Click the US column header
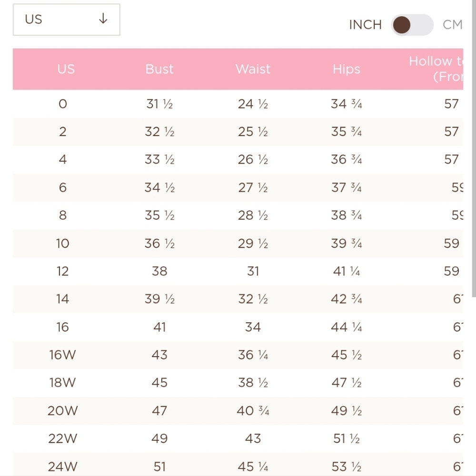The width and height of the screenshot is (476, 476). point(66,69)
